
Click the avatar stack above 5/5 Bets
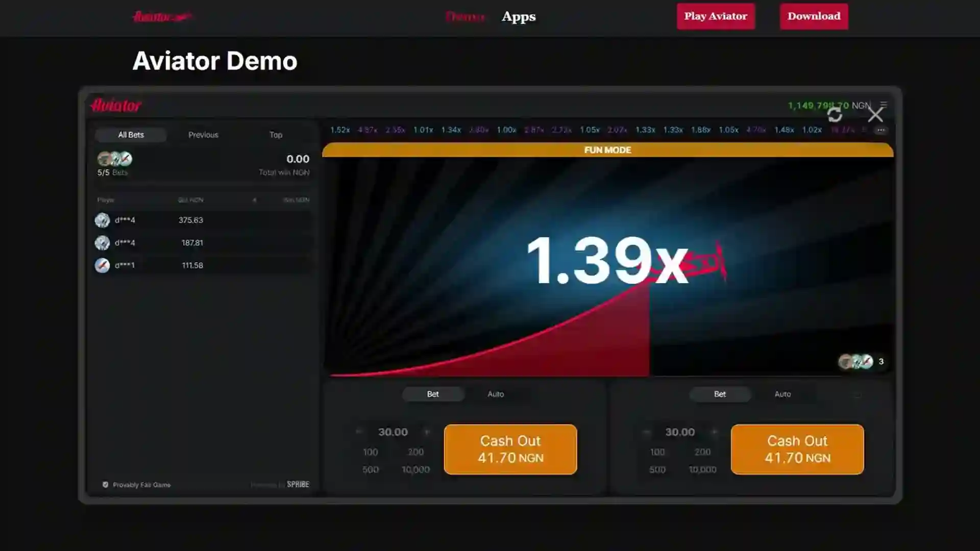pos(115,159)
